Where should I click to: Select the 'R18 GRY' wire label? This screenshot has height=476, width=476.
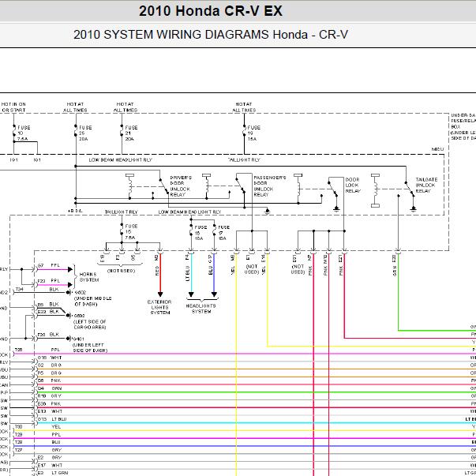[x=50, y=395]
